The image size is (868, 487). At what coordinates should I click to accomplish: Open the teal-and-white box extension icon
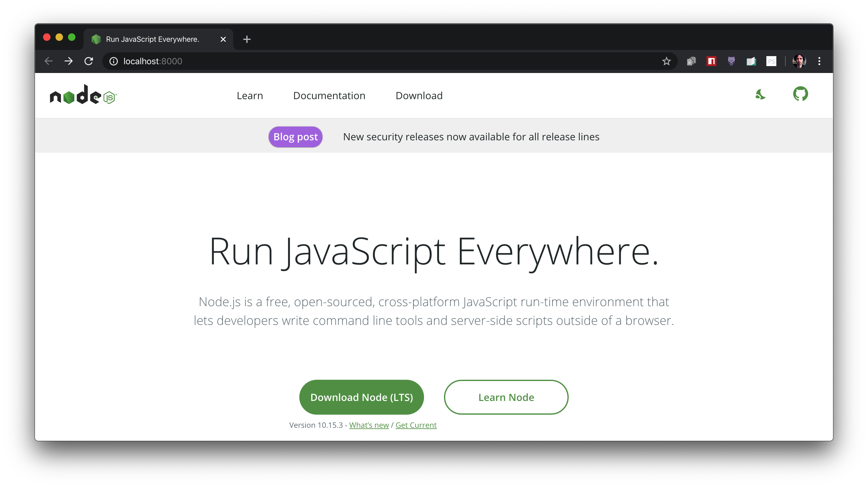751,61
